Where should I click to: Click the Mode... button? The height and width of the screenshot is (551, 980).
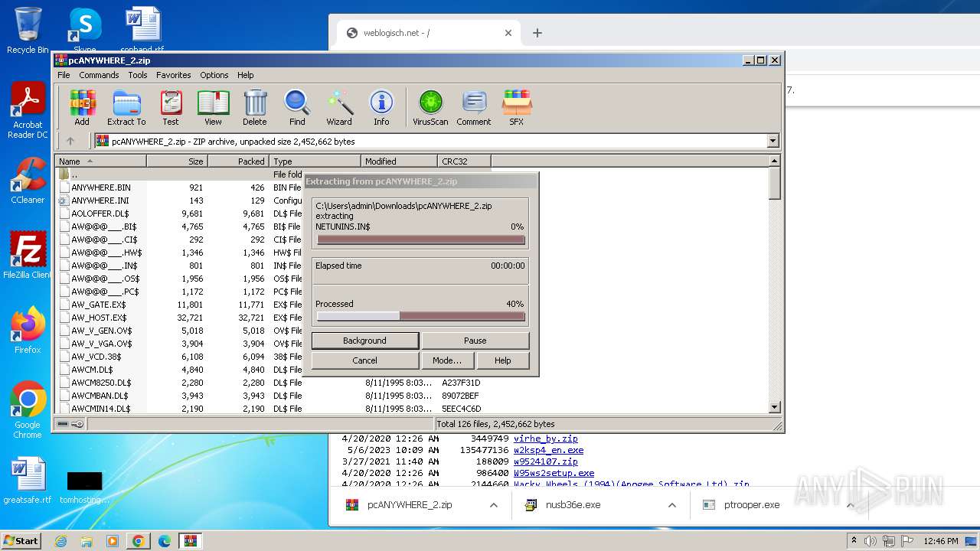pos(447,360)
